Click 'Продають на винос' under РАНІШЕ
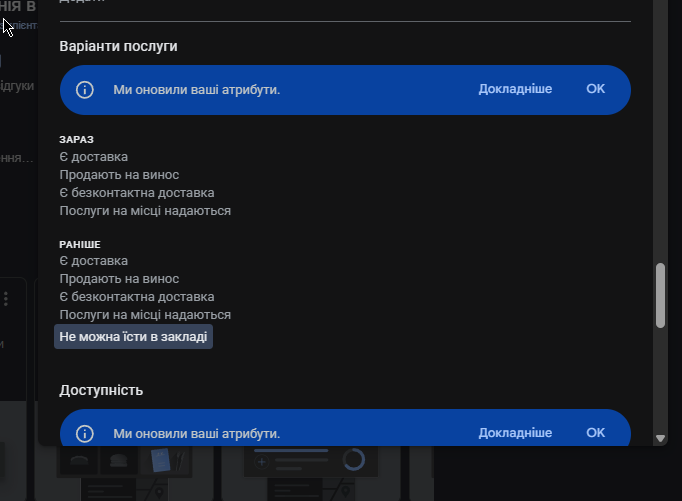Screen dimensions: 682x501 click(119, 279)
